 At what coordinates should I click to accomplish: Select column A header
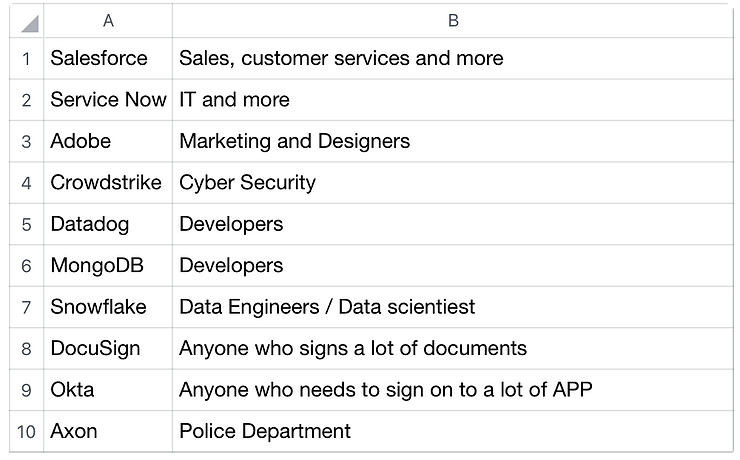pos(108,21)
